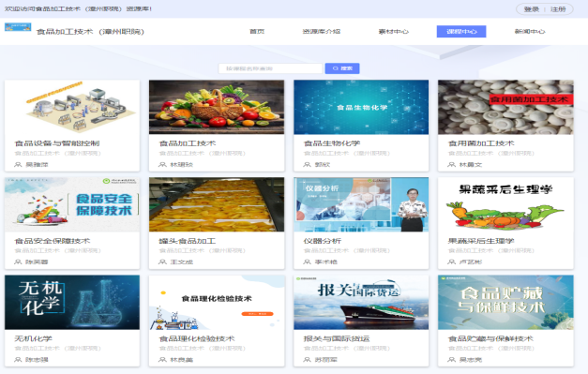588x374 pixels.
Task: Open the 果蔬采后生理学 course thumbnail
Action: click(505, 204)
